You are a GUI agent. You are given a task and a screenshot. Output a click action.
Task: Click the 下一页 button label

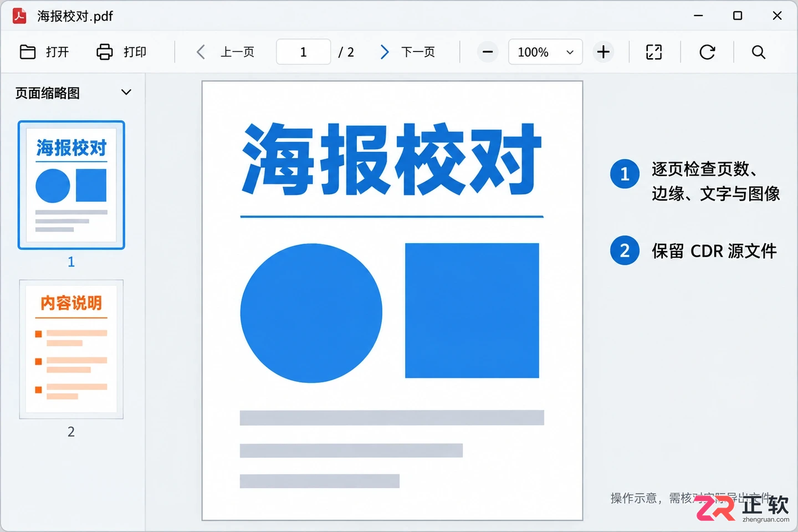(418, 52)
